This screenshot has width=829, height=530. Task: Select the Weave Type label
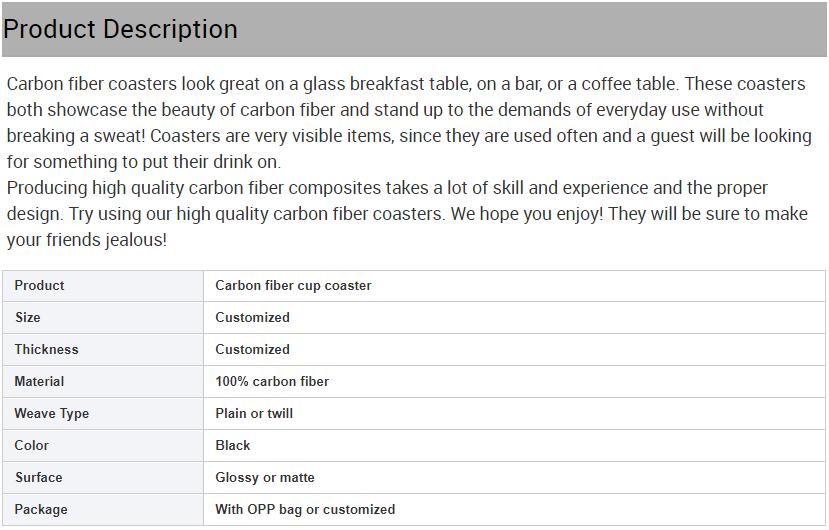click(x=51, y=414)
